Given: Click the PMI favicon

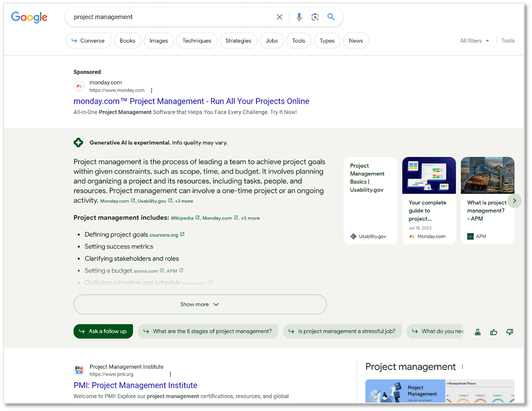Looking at the screenshot, I should point(80,370).
